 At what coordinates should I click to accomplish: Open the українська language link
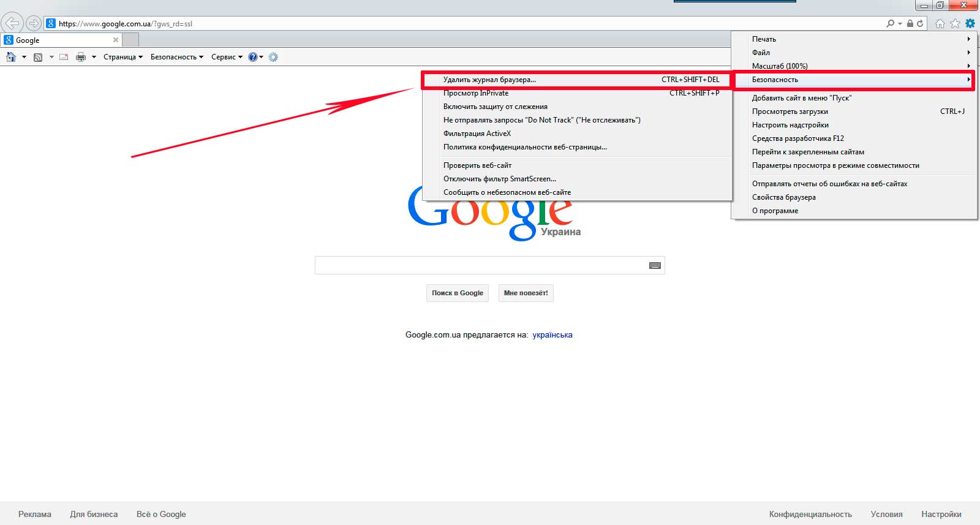552,334
